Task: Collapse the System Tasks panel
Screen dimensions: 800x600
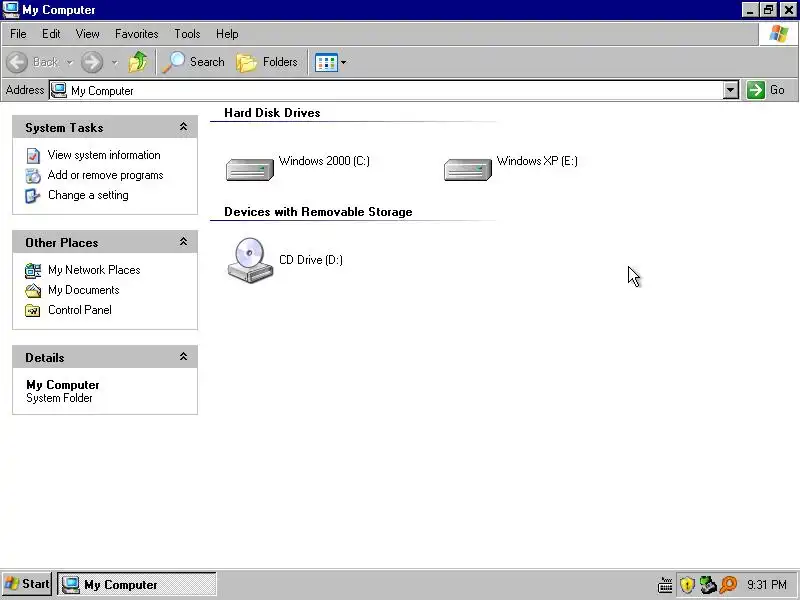Action: [183, 127]
